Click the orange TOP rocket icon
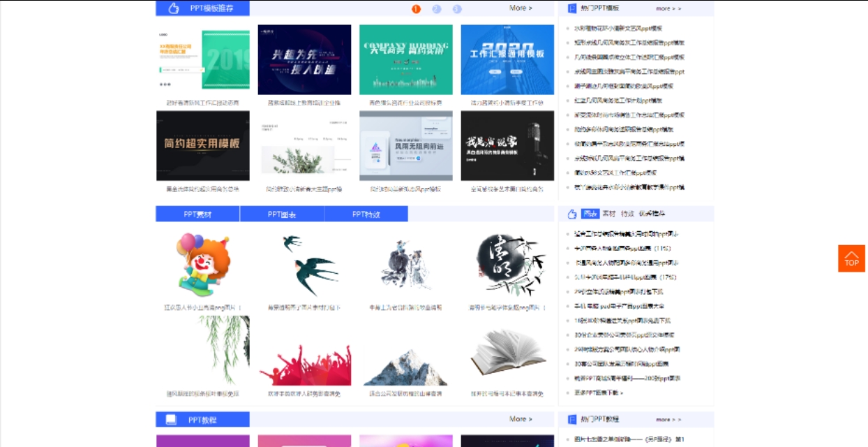 point(851,258)
